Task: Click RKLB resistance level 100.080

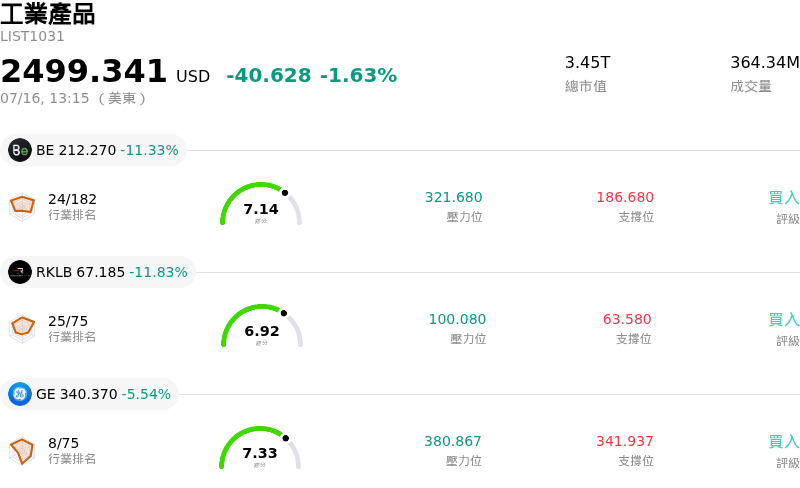Action: 457,319
